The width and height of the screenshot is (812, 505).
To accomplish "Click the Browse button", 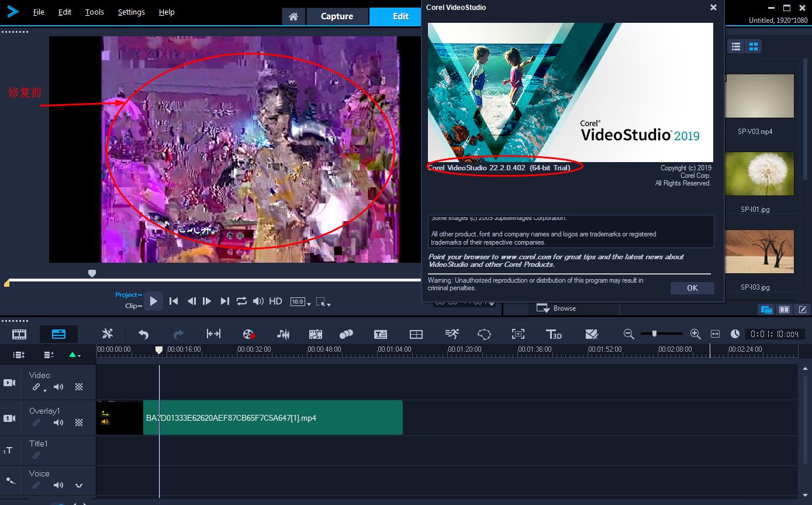I will [x=557, y=308].
